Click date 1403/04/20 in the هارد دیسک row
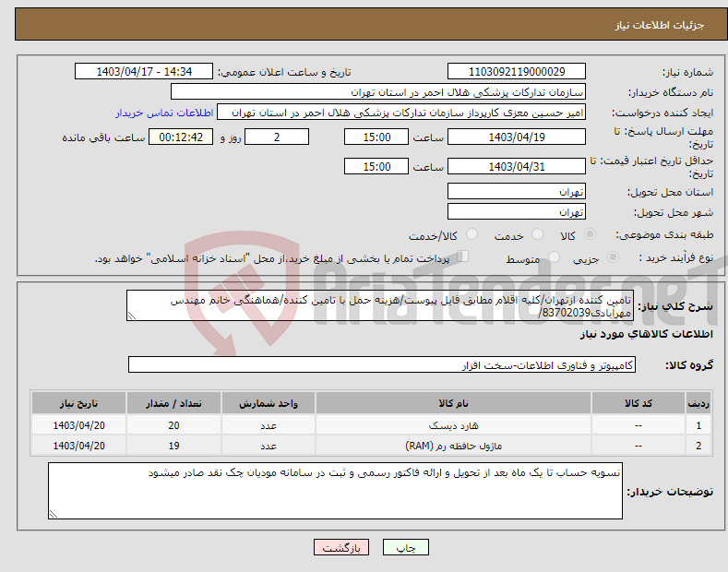The height and width of the screenshot is (572, 728). pos(79,425)
